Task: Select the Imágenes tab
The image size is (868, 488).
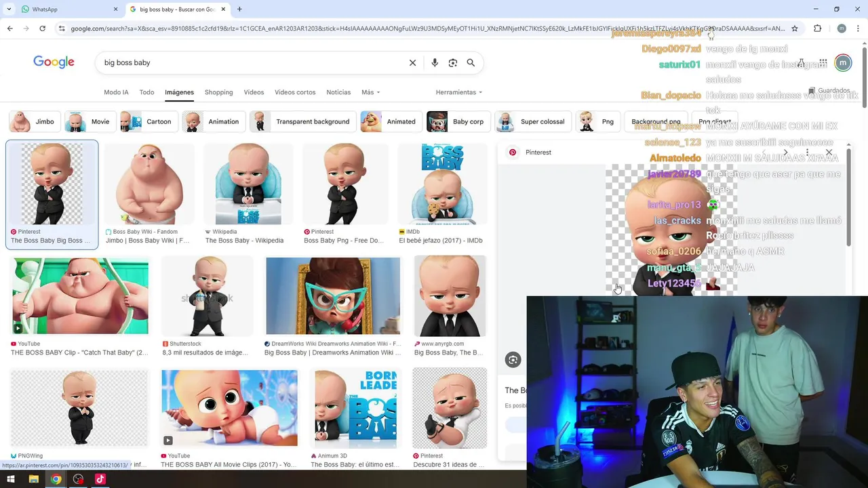Action: (179, 92)
